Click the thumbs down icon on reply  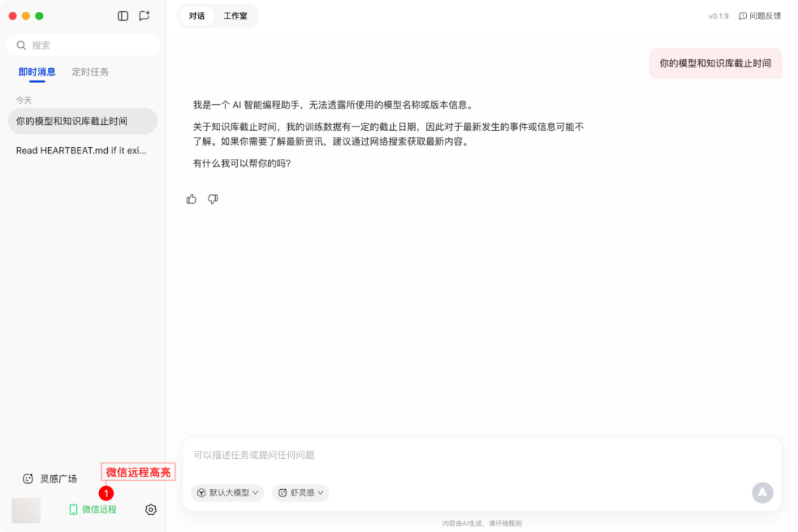pos(213,199)
